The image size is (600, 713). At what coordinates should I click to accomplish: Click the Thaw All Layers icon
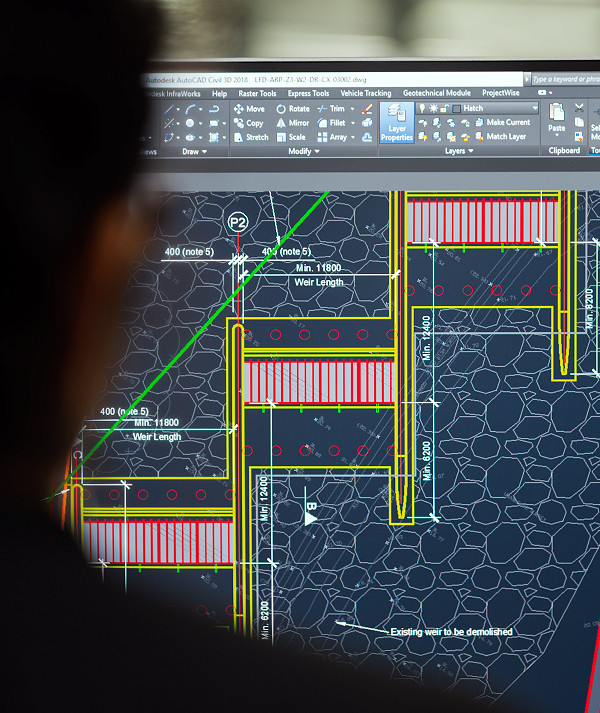pos(451,136)
